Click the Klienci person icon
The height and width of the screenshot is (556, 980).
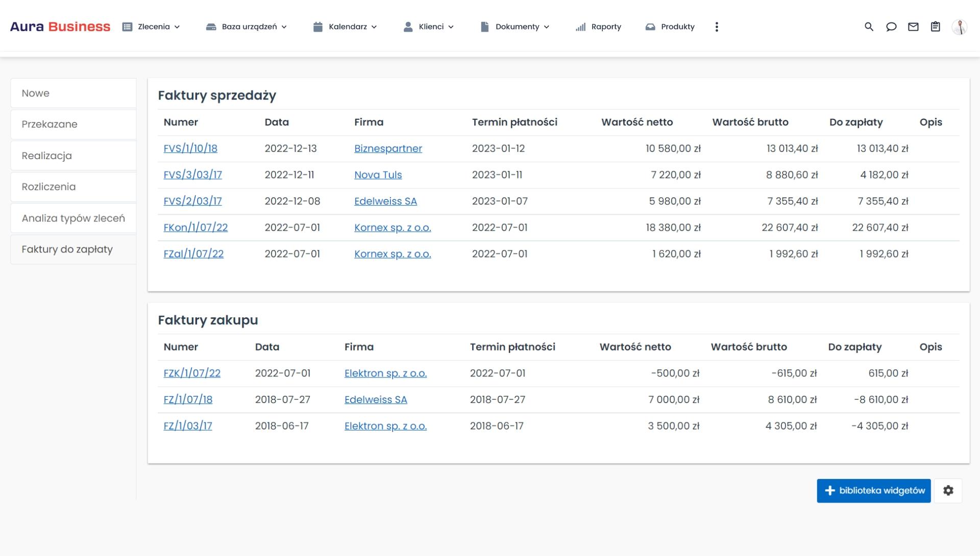408,27
